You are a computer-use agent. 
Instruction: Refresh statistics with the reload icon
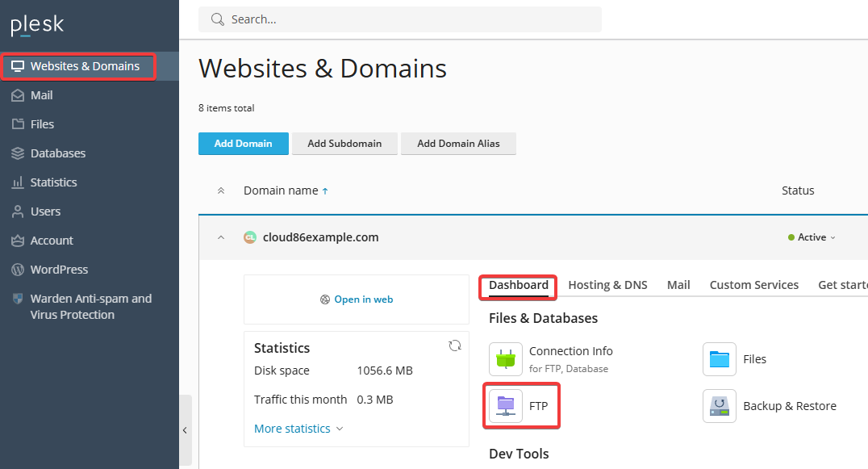[x=455, y=345]
